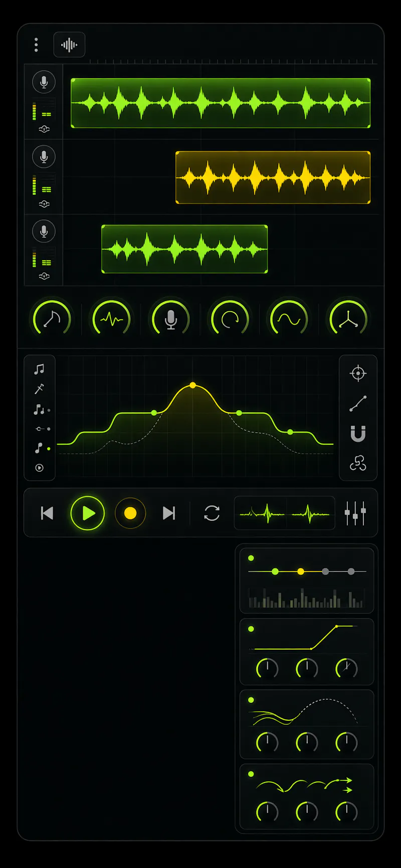The height and width of the screenshot is (868, 401).
Task: Arm the microphone on the second track
Action: pos(44,157)
